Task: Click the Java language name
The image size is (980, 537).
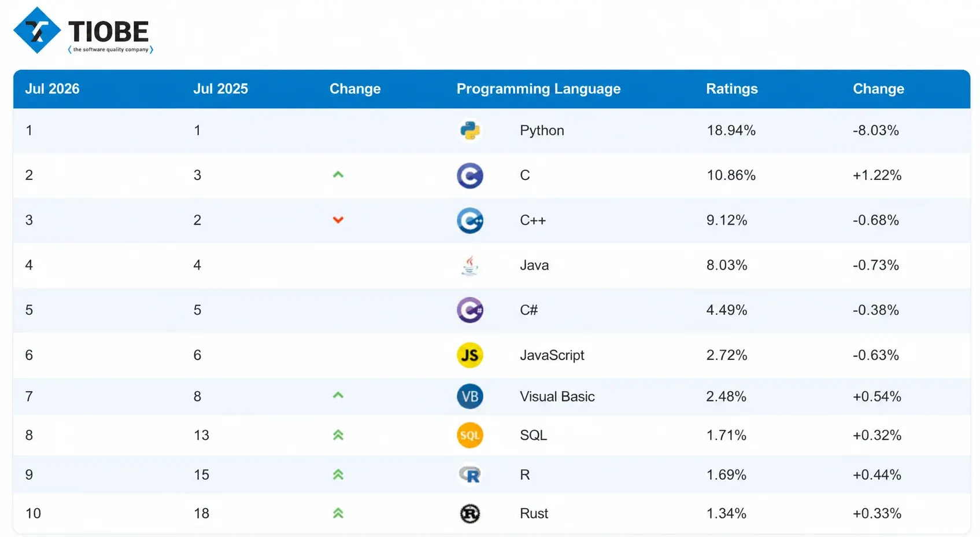Action: tap(534, 265)
